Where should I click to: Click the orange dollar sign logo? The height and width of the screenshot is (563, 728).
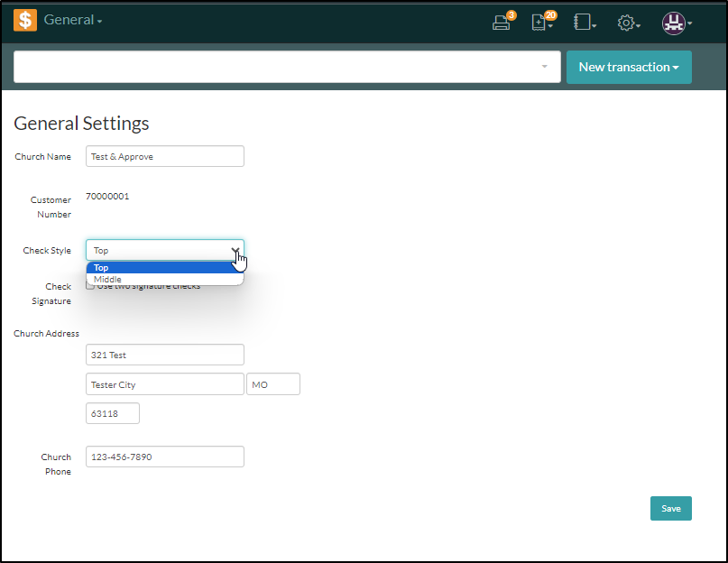tap(25, 20)
